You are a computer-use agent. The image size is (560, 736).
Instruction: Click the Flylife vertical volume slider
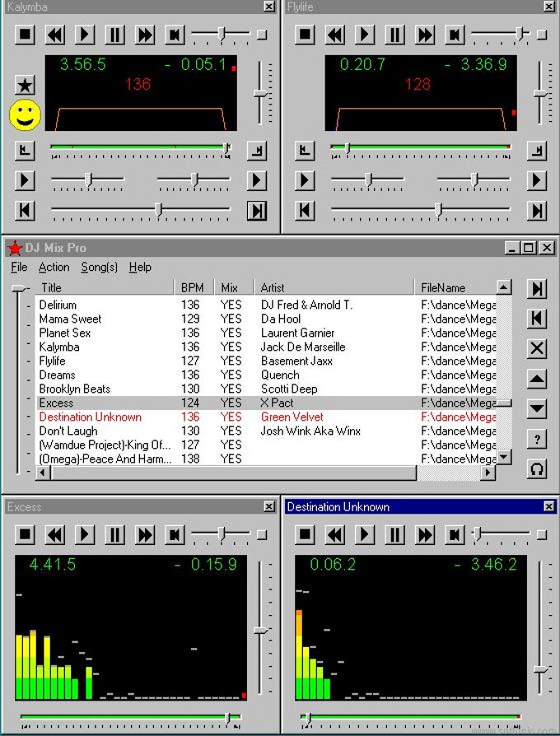[540, 94]
